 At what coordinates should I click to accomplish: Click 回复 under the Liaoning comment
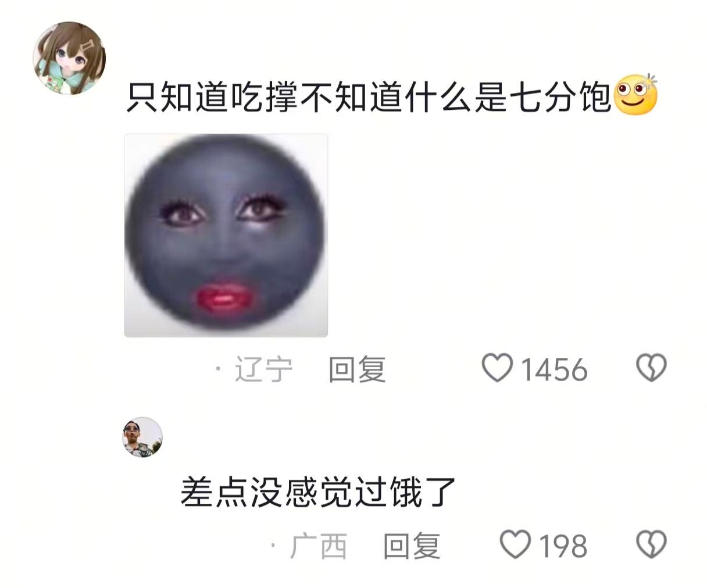[357, 370]
